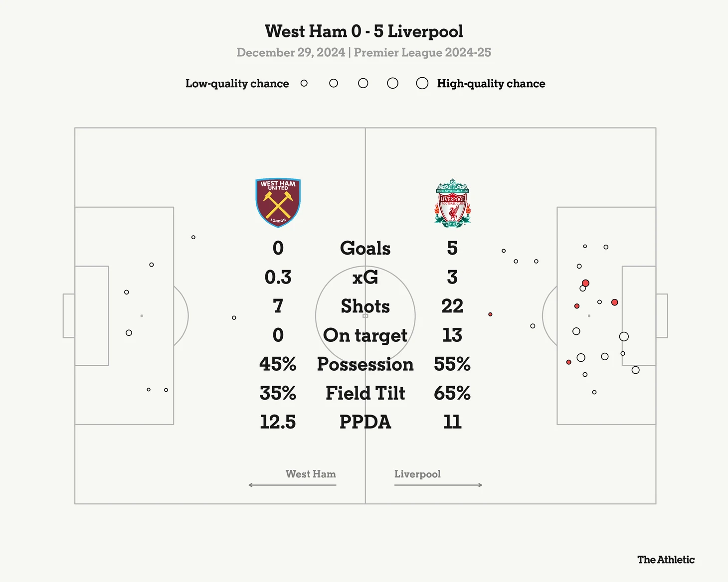Click the On target stat label

tap(365, 335)
